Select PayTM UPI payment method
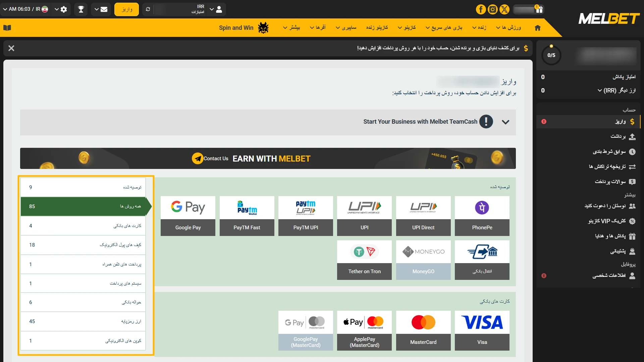Screen dimensions: 644x362 pos(306,216)
